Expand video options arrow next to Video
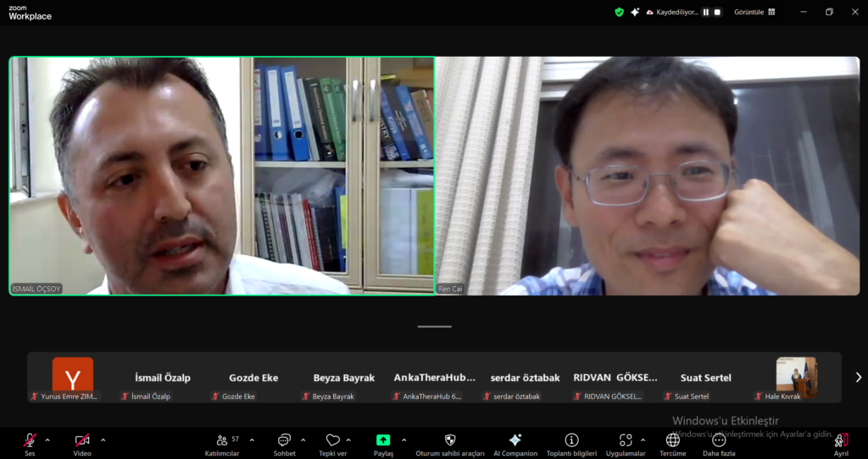868x459 pixels. pos(103,440)
